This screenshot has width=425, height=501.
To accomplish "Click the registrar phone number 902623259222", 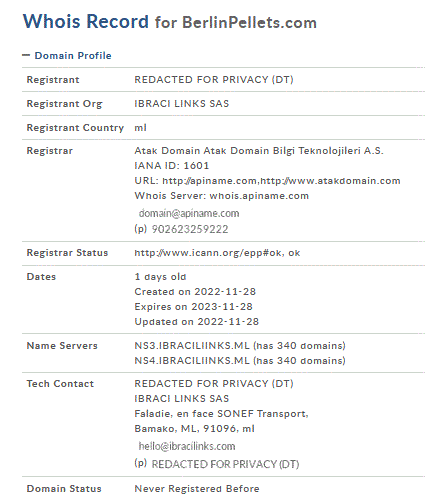I will coord(190,229).
